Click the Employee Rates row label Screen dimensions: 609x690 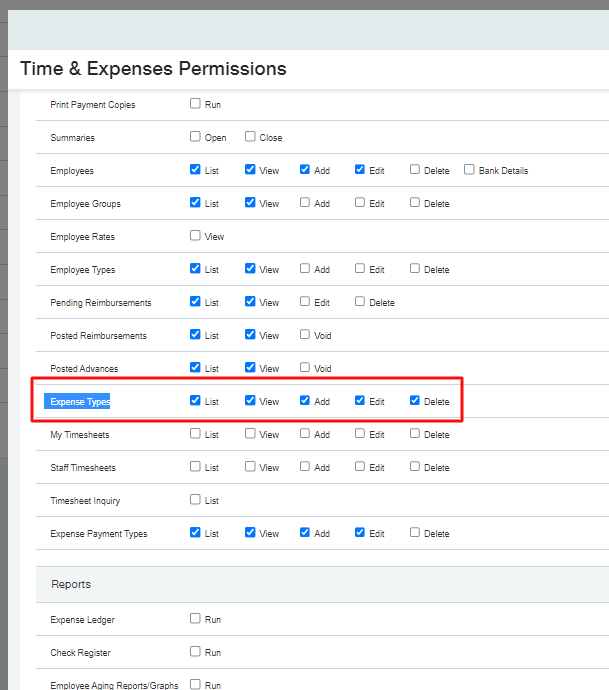tap(82, 237)
